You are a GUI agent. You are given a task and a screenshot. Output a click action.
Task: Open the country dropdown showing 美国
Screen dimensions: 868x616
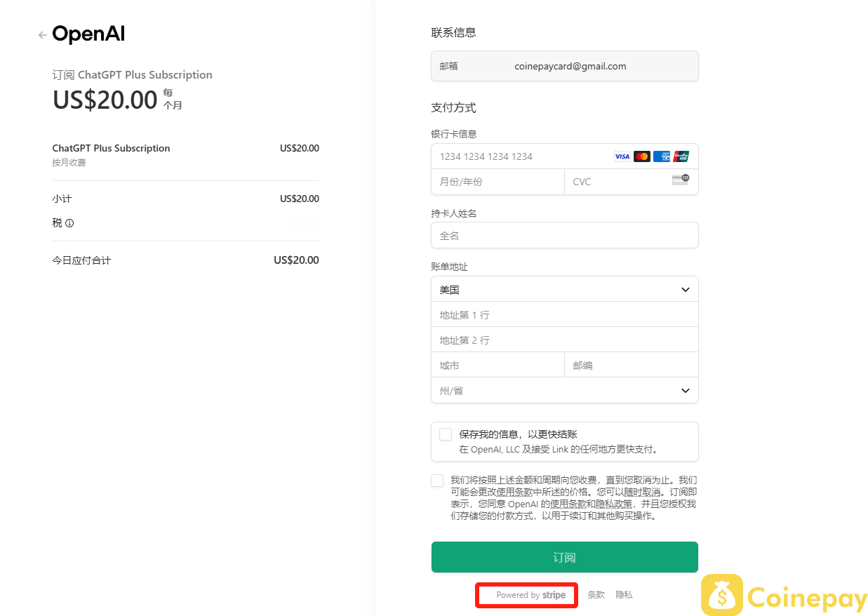(x=565, y=290)
